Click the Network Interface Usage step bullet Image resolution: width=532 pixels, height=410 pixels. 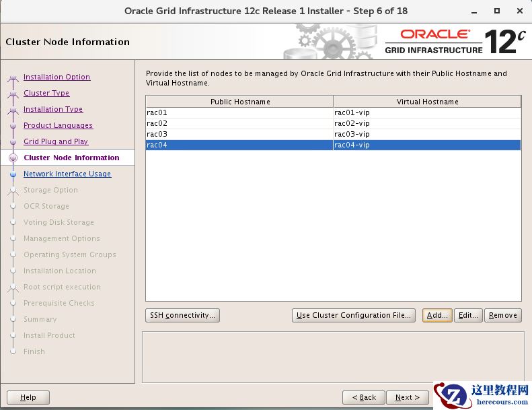13,174
